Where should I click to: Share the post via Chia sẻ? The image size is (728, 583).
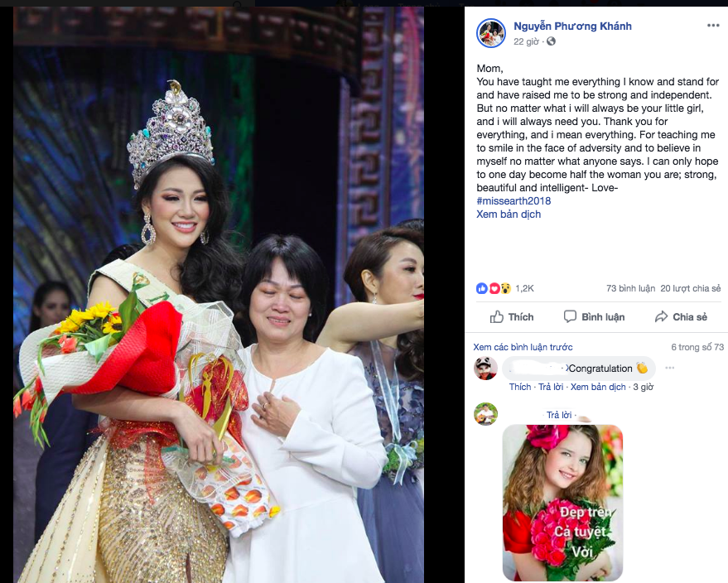[x=681, y=317]
